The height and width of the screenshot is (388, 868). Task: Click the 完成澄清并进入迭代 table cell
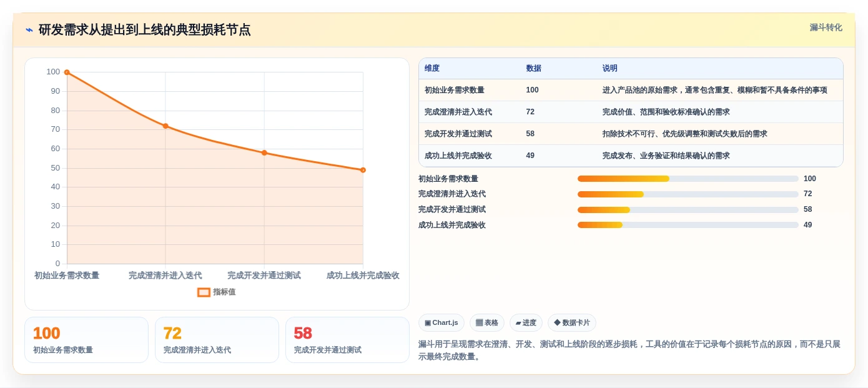tap(458, 112)
